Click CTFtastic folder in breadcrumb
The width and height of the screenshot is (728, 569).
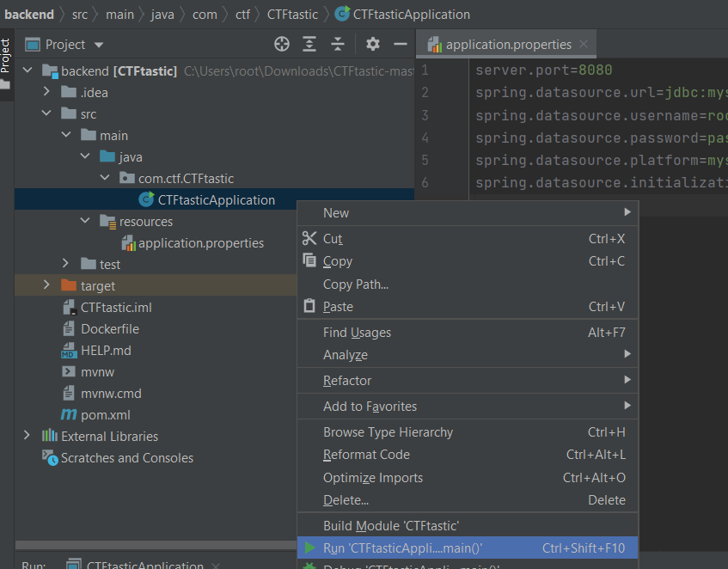292,15
